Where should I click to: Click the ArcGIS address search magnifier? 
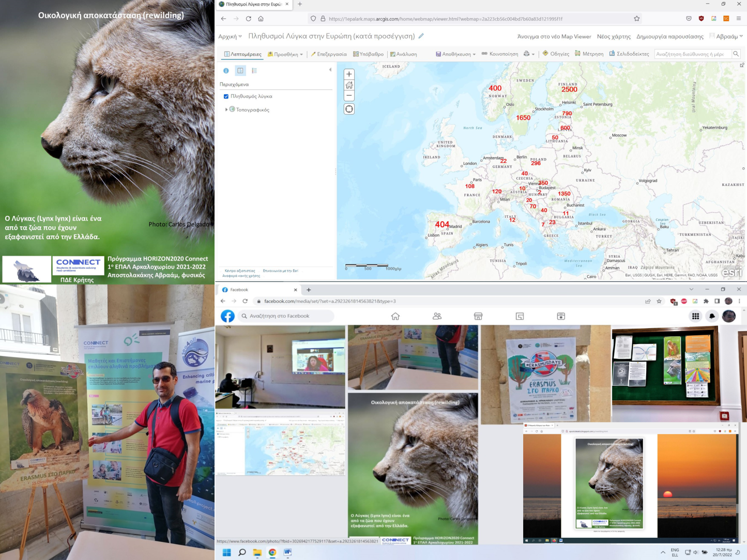pyautogui.click(x=736, y=54)
